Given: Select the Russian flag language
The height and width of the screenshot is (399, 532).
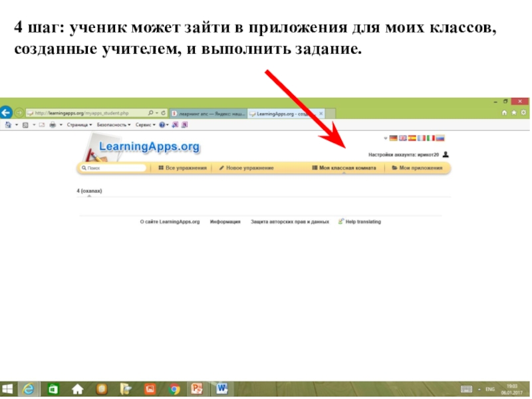Looking at the screenshot, I should click(x=440, y=138).
